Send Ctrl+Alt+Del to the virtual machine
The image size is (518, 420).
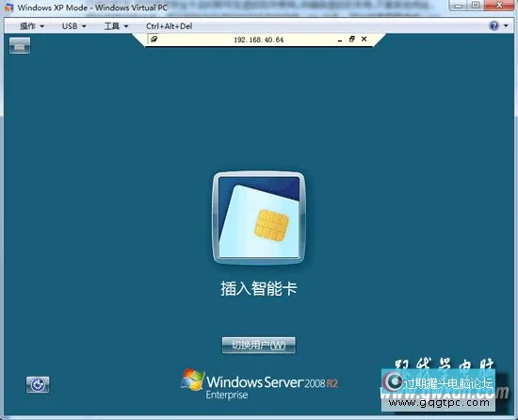(x=169, y=26)
